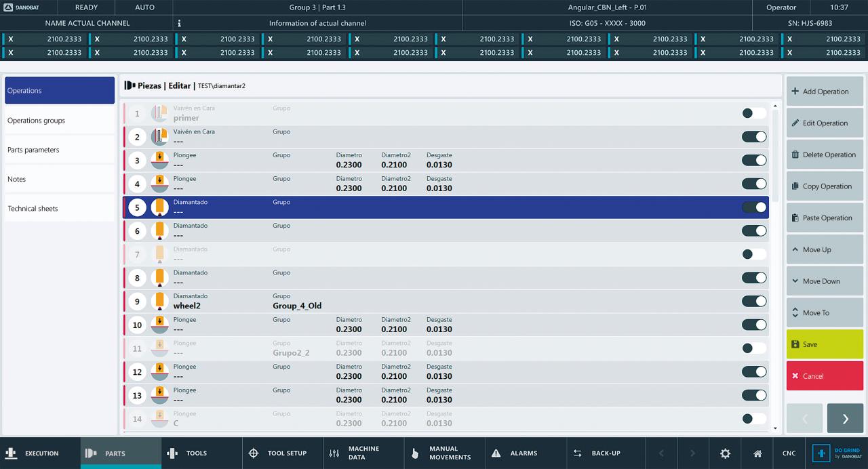Click the Vaivén en Cara icon of operation 1
The height and width of the screenshot is (469, 868).
click(x=159, y=114)
